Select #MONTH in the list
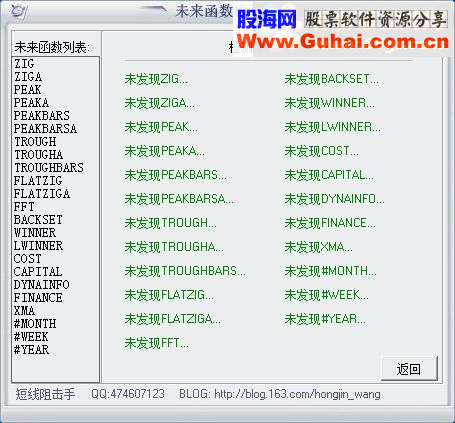This screenshot has height=423, width=455. [x=35, y=324]
